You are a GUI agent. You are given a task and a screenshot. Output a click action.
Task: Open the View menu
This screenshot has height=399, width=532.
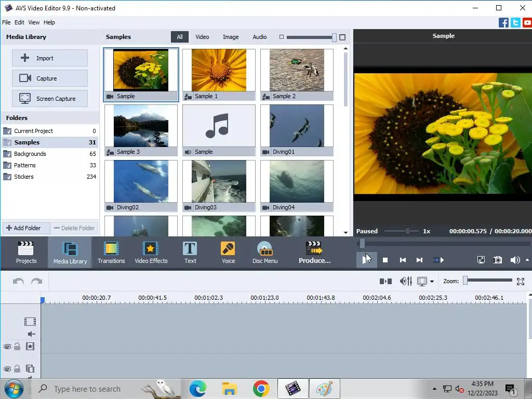click(34, 22)
